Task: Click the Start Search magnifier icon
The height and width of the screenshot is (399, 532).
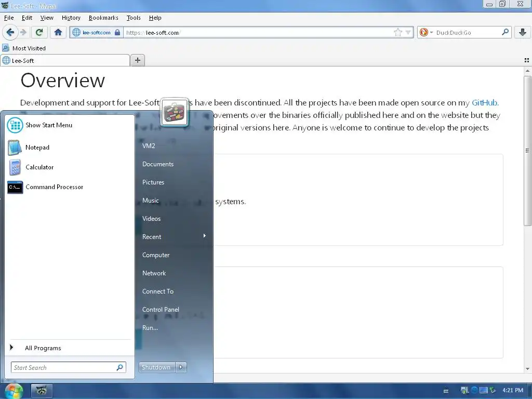Action: (x=120, y=367)
